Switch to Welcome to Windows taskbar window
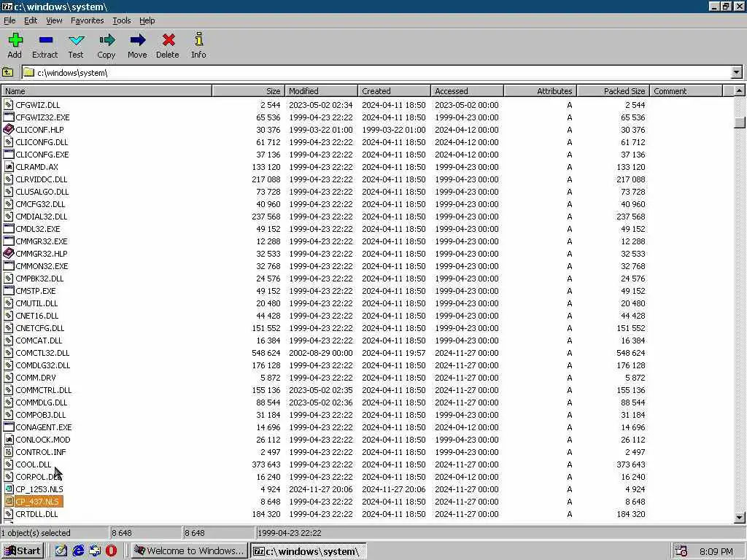The height and width of the screenshot is (560, 747). pyautogui.click(x=189, y=551)
